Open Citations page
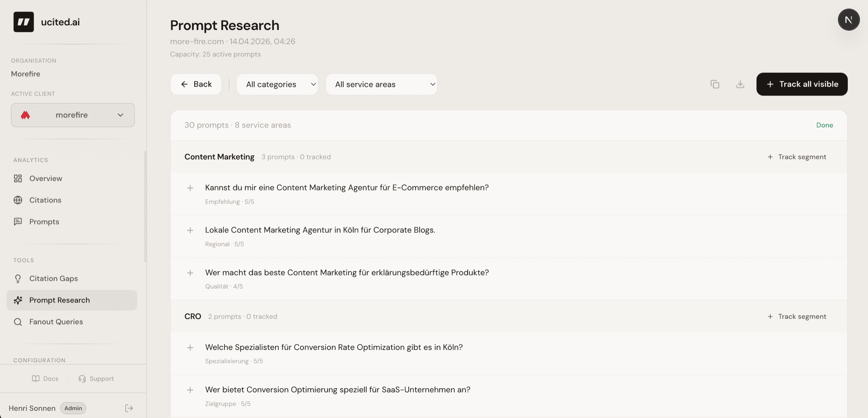Screen dimensions: 868x418 72,200
